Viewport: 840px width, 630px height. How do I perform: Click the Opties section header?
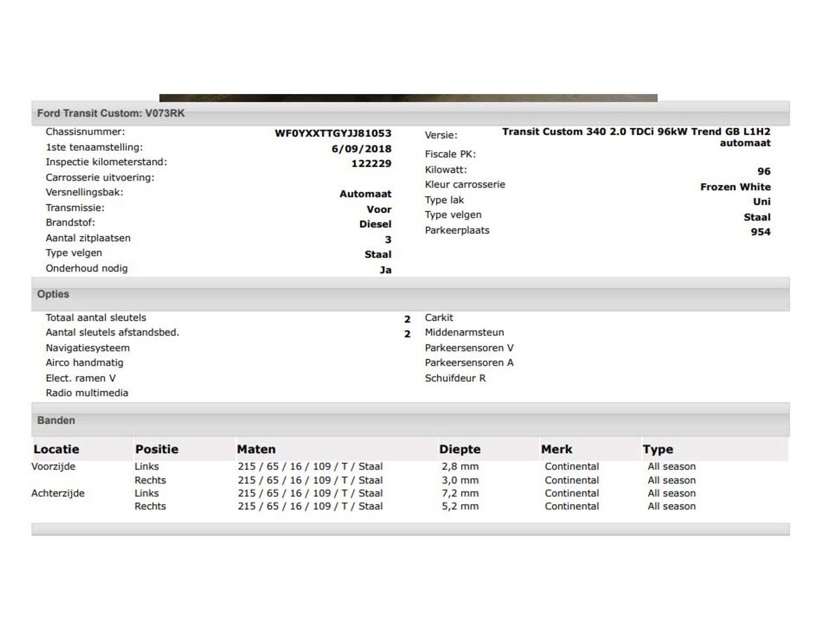(53, 294)
